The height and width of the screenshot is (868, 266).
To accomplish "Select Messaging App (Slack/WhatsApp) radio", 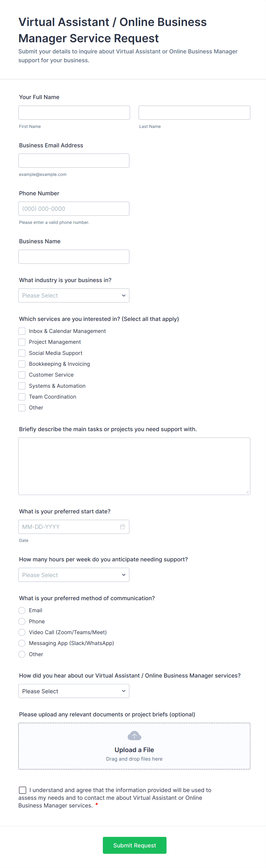I will [22, 643].
